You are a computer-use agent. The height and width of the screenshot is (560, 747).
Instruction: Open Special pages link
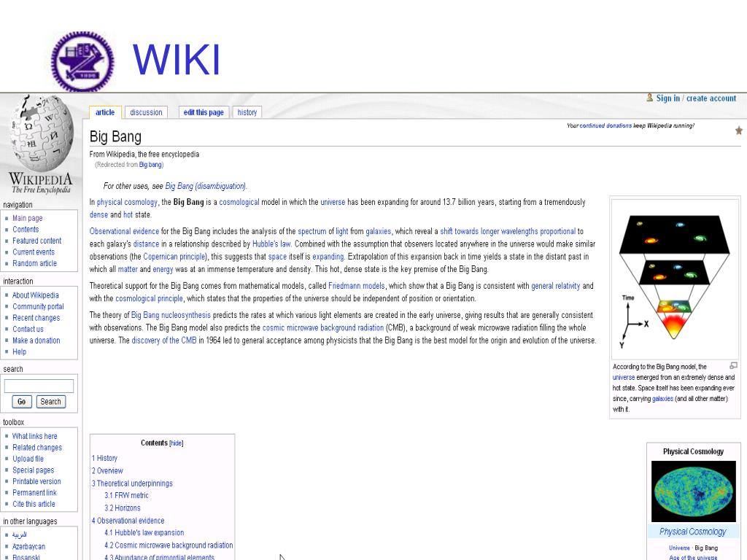click(x=33, y=470)
